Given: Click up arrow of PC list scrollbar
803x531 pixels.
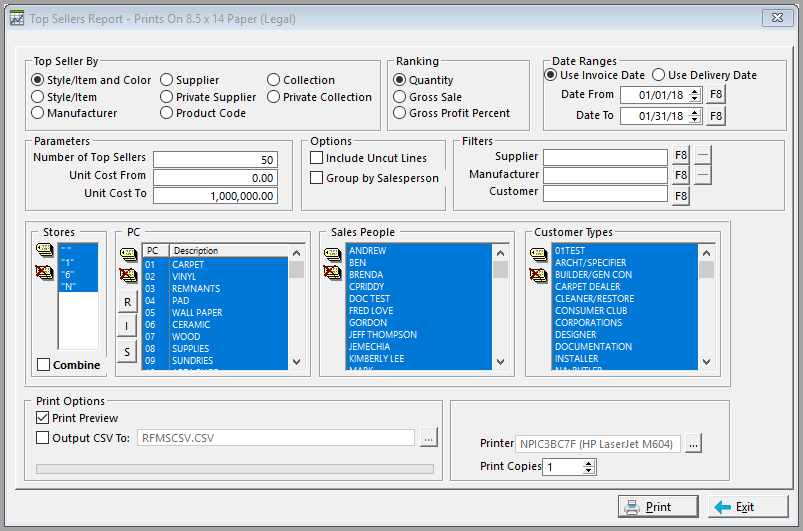Looking at the screenshot, I should (296, 253).
